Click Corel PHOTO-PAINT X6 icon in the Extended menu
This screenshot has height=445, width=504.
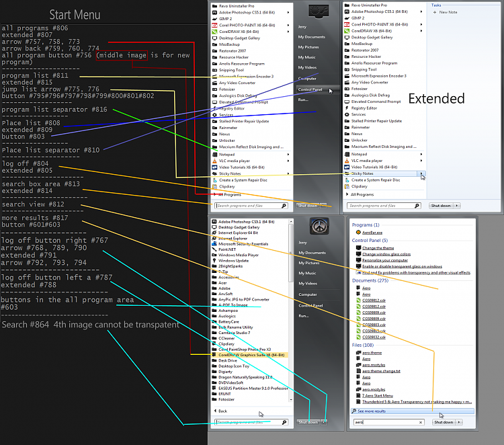click(x=347, y=24)
